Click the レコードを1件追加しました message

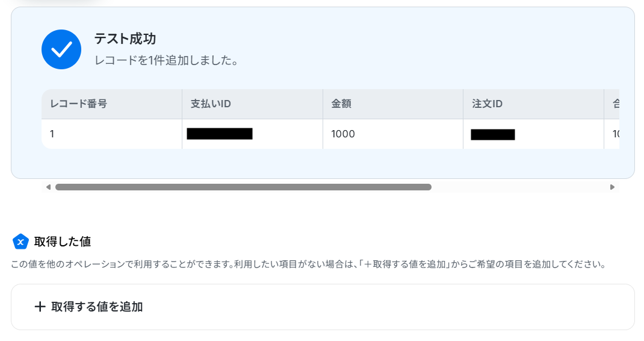pyautogui.click(x=167, y=60)
